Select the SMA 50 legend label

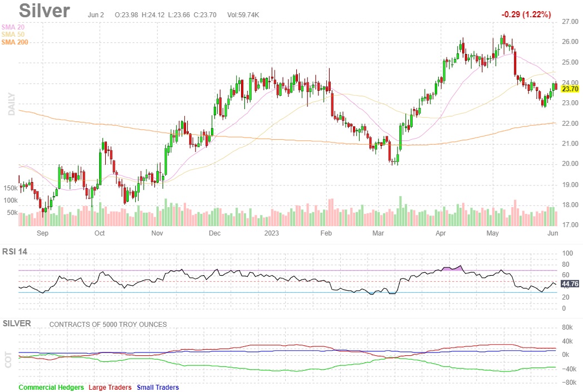tap(13, 35)
